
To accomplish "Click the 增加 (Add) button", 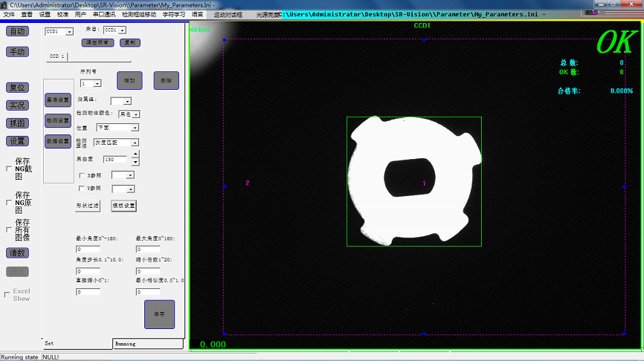I will 129,80.
